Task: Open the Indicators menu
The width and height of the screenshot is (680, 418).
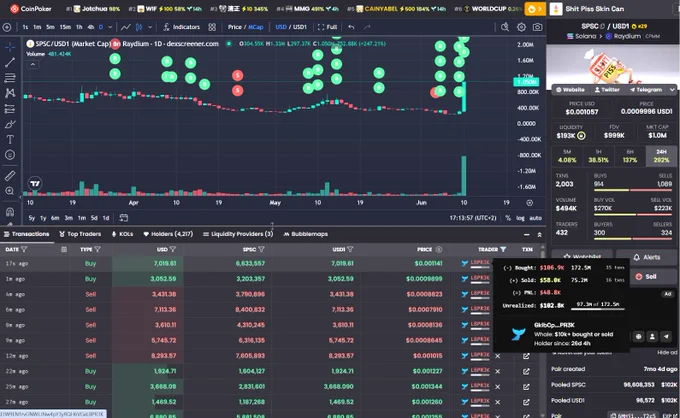Action: click(181, 27)
